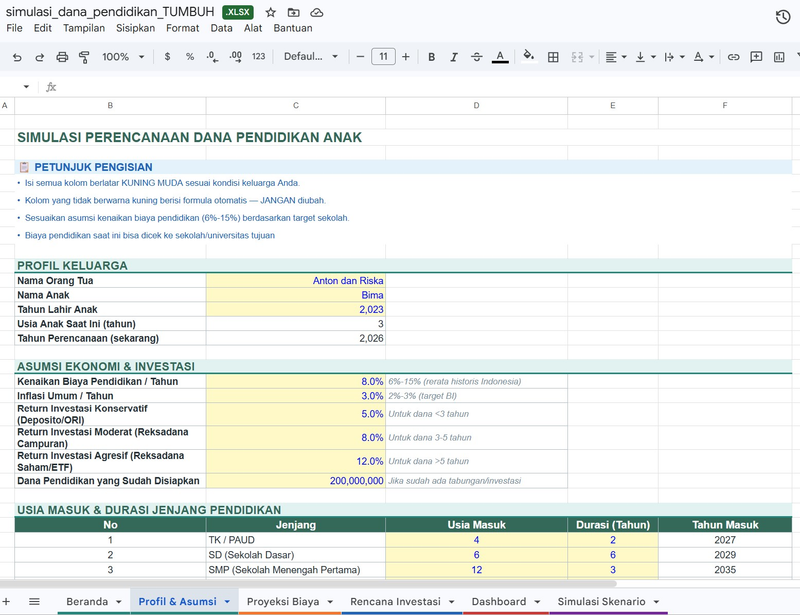Open the Bantuan menu

(293, 28)
